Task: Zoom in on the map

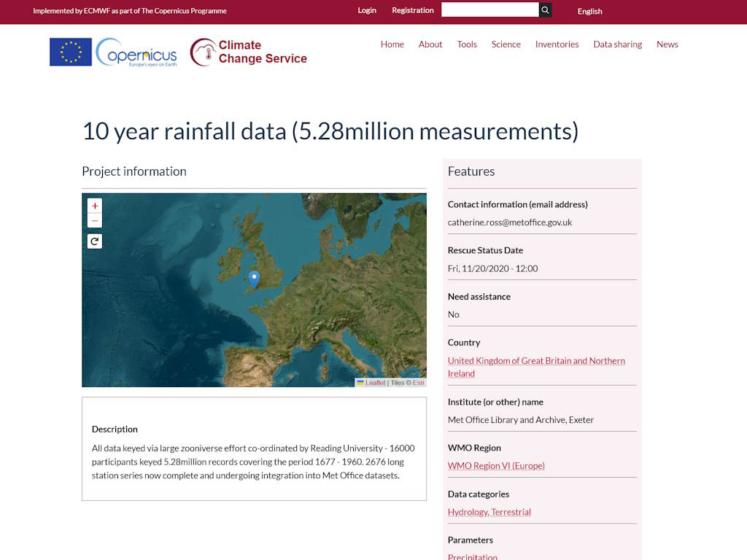Action: point(95,206)
